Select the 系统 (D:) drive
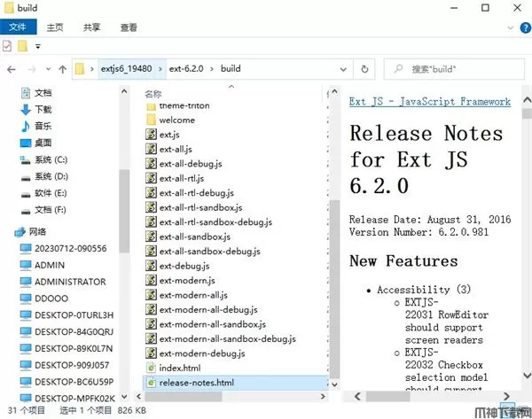The width and height of the screenshot is (532, 419). (51, 176)
